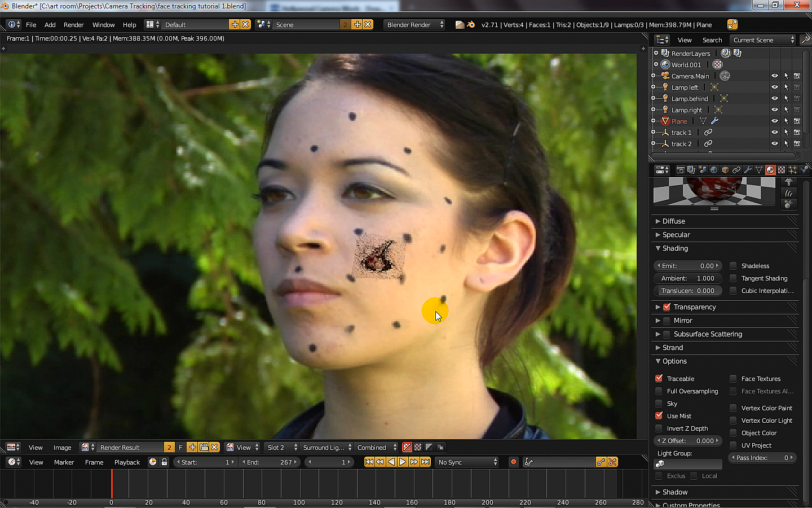
Task: Open the Object Constraints properties tab
Action: (736, 170)
